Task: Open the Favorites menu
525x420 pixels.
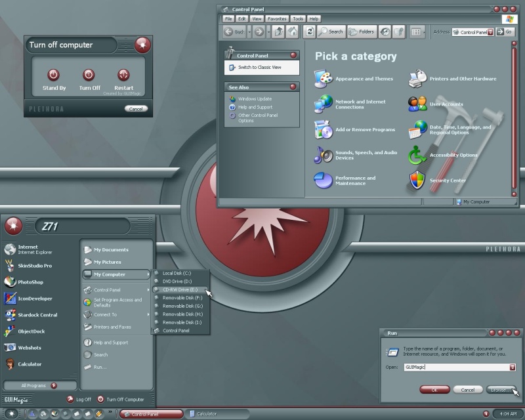Action: [277, 19]
